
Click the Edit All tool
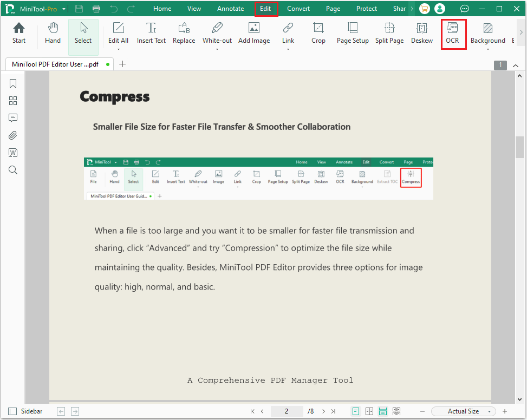point(118,33)
